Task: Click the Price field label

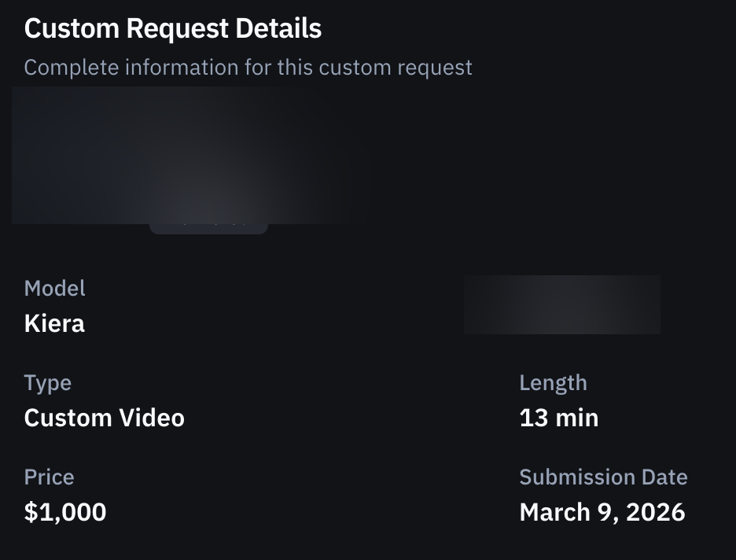Action: click(49, 477)
